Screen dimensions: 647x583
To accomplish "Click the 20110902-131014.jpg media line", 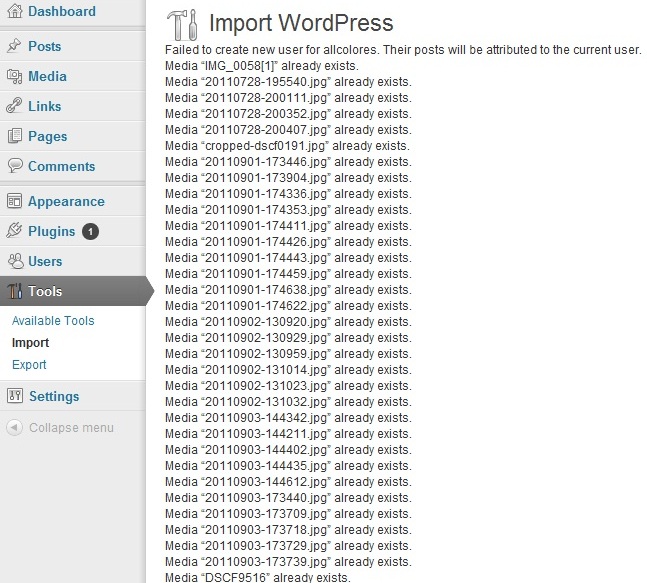I will click(288, 370).
